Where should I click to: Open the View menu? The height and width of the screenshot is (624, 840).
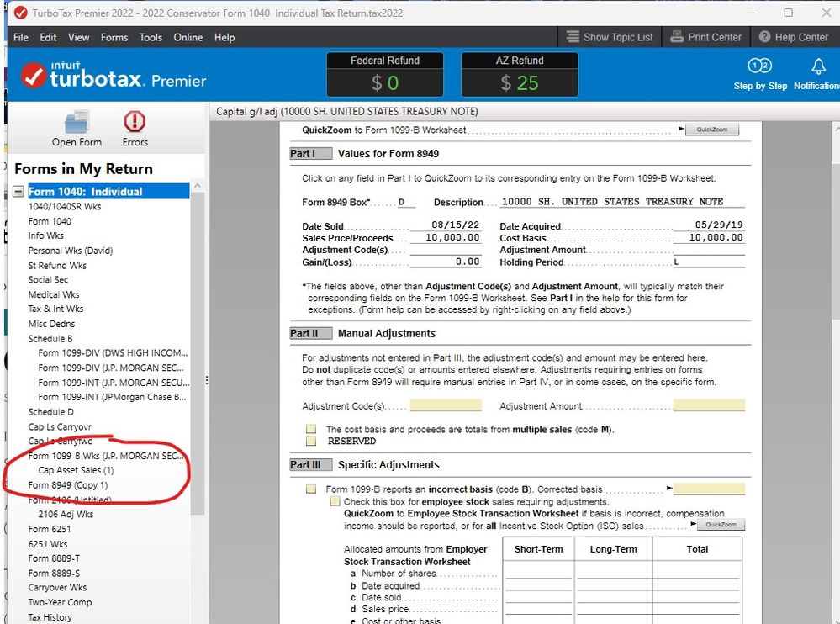pyautogui.click(x=78, y=37)
